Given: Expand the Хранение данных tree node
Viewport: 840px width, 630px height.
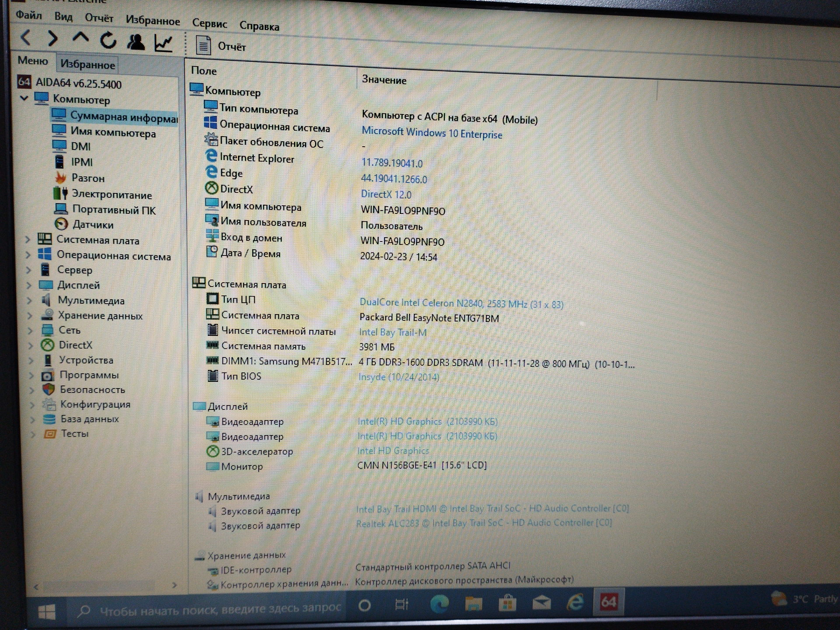Looking at the screenshot, I should [30, 315].
